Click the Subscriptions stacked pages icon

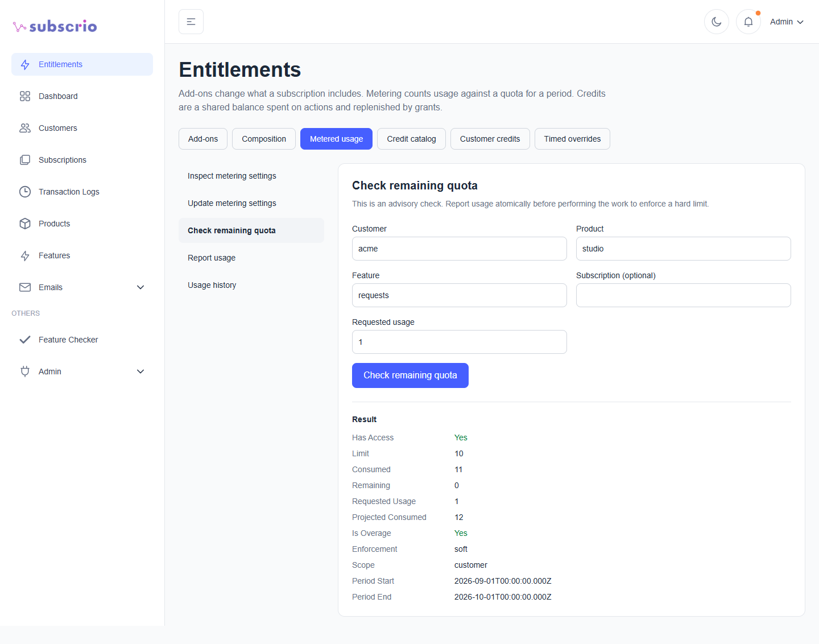[x=25, y=160]
